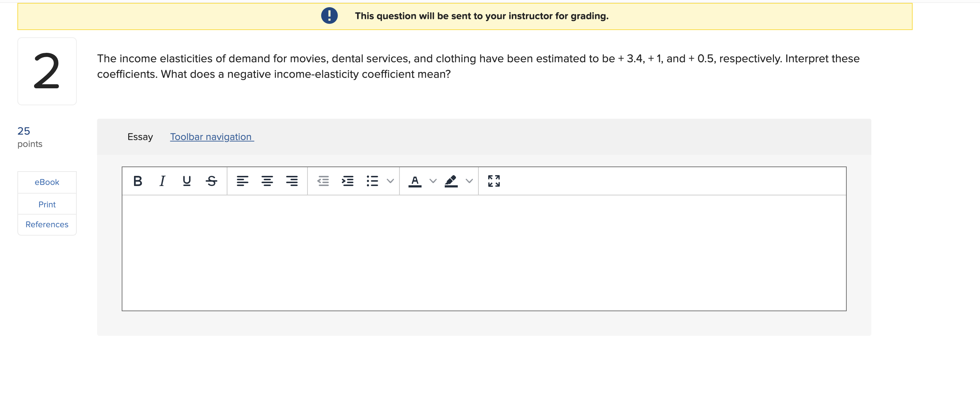This screenshot has width=980, height=414.
Task: Apply font text color button
Action: pos(415,181)
